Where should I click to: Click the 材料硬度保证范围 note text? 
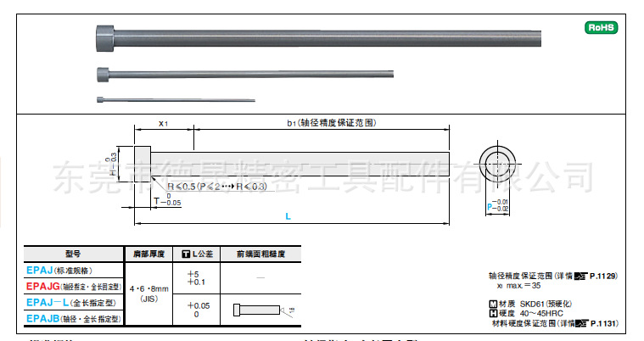(524, 324)
